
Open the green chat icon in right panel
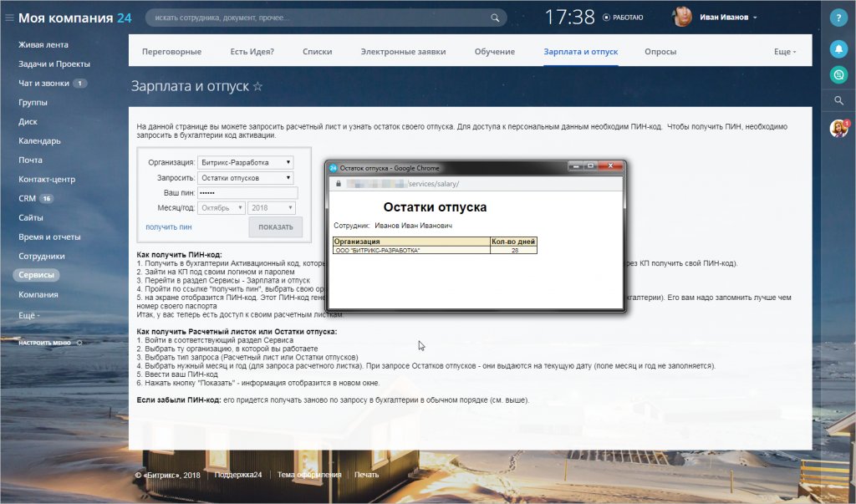point(838,74)
